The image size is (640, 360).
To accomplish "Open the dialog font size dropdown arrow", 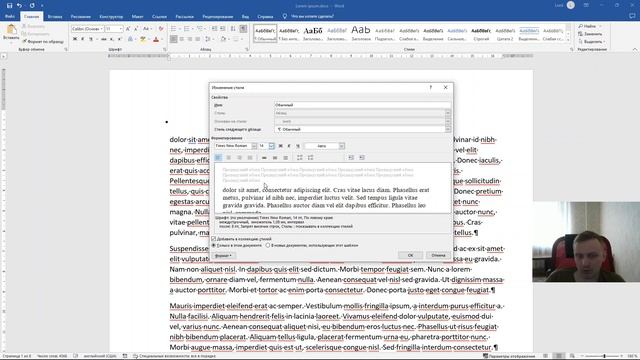I will click(x=271, y=146).
